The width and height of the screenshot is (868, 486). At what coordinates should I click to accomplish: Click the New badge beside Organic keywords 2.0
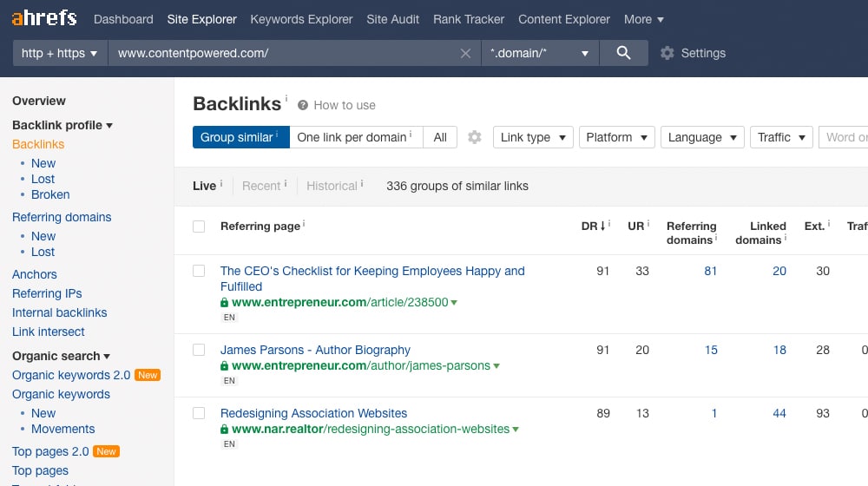coord(148,375)
